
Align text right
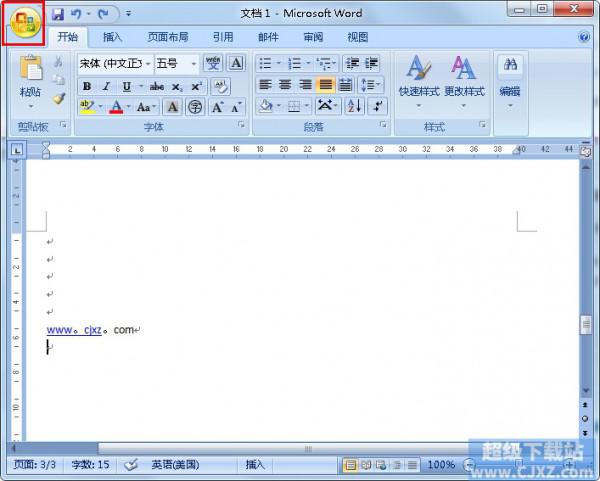[305, 85]
